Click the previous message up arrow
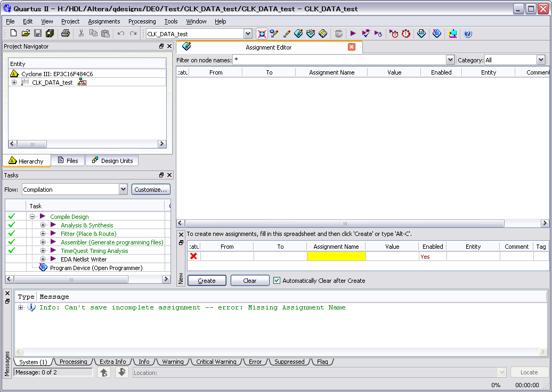The image size is (552, 392). point(104,372)
